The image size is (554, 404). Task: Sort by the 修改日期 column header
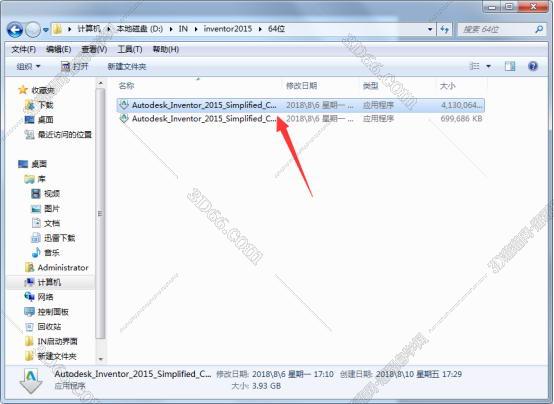click(x=301, y=86)
